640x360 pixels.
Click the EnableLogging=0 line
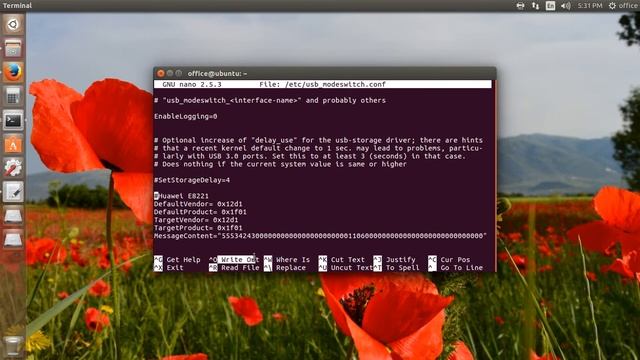click(x=186, y=116)
